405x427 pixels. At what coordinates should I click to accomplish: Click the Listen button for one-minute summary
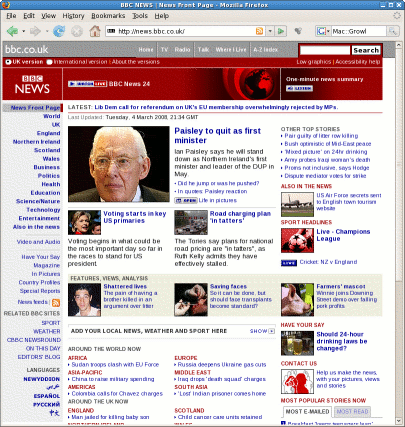pos(299,88)
